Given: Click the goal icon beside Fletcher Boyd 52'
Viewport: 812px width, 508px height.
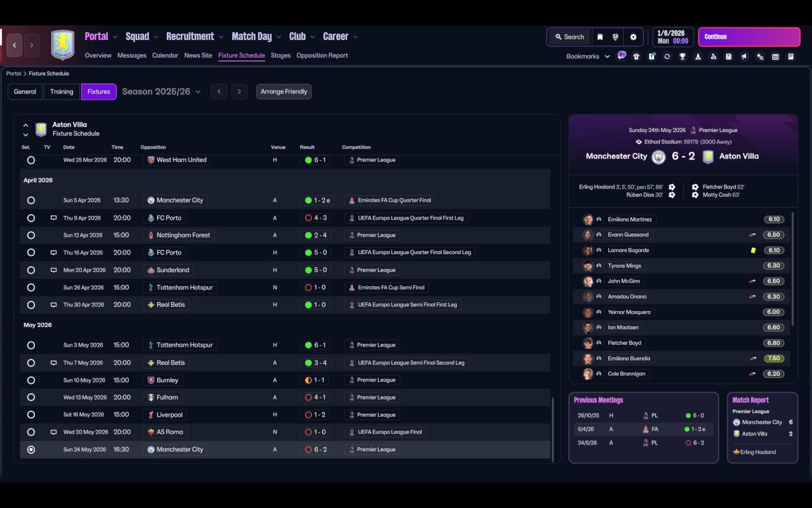Looking at the screenshot, I should coord(695,187).
